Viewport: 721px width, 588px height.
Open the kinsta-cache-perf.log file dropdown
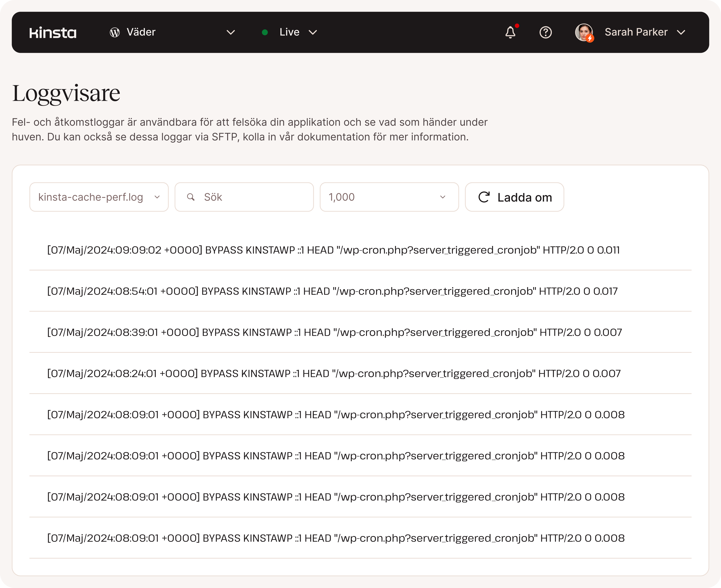point(99,197)
